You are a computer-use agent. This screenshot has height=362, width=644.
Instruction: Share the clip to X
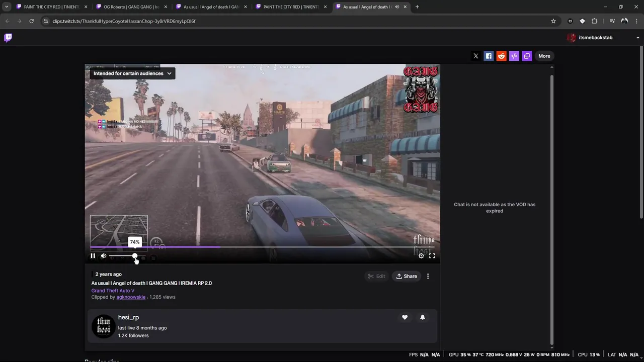tap(475, 56)
